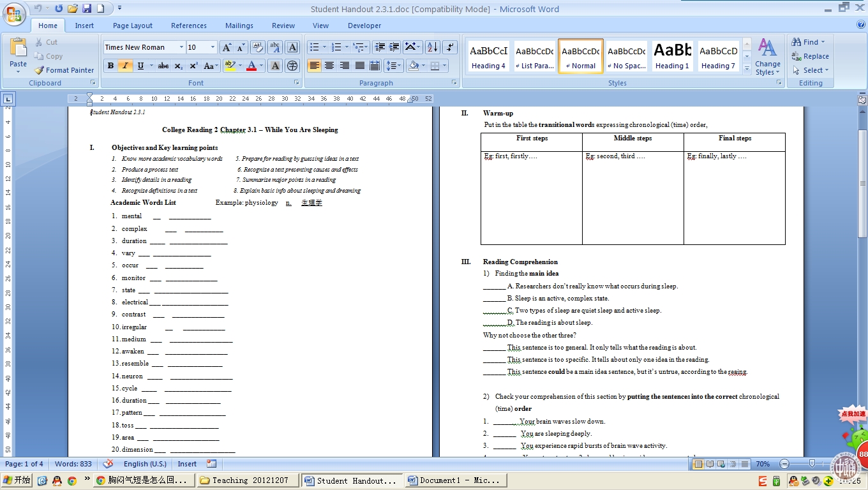Open the Change Styles menu

pos(767,57)
